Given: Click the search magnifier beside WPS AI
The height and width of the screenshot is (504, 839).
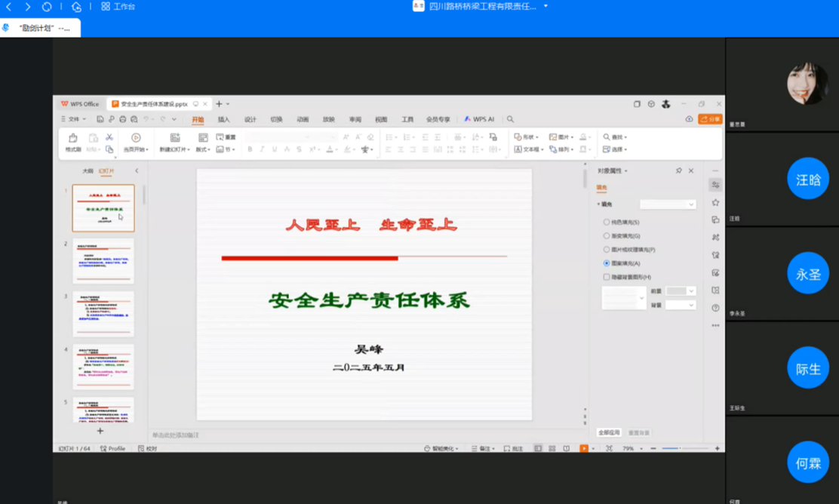Looking at the screenshot, I should pyautogui.click(x=510, y=119).
